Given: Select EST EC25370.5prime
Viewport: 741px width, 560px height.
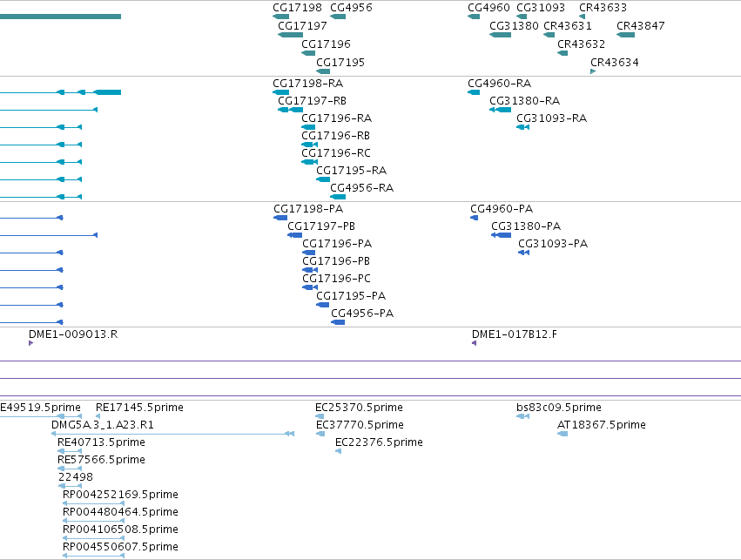Looking at the screenshot, I should click(x=320, y=416).
